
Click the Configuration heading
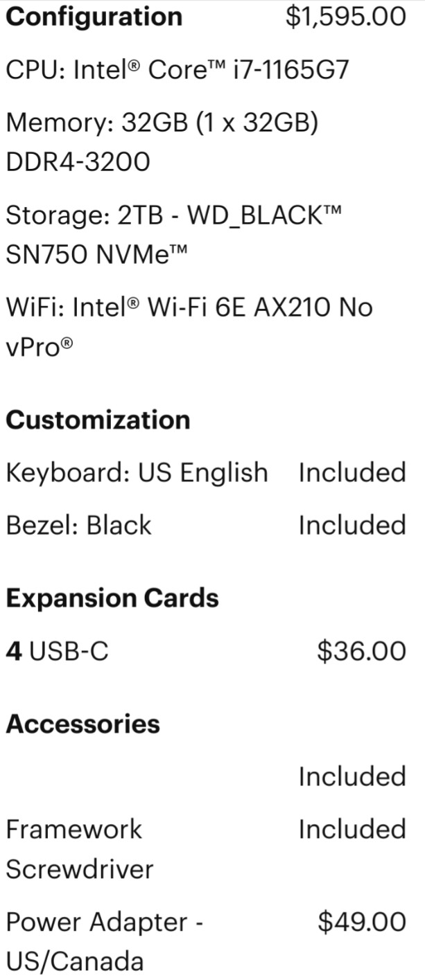(x=94, y=17)
